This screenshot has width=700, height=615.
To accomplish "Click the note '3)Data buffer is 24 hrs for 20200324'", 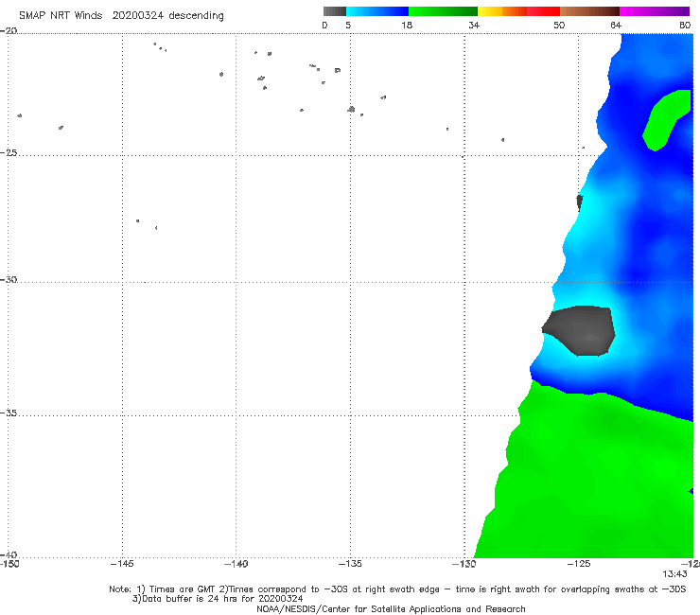I will [x=218, y=599].
